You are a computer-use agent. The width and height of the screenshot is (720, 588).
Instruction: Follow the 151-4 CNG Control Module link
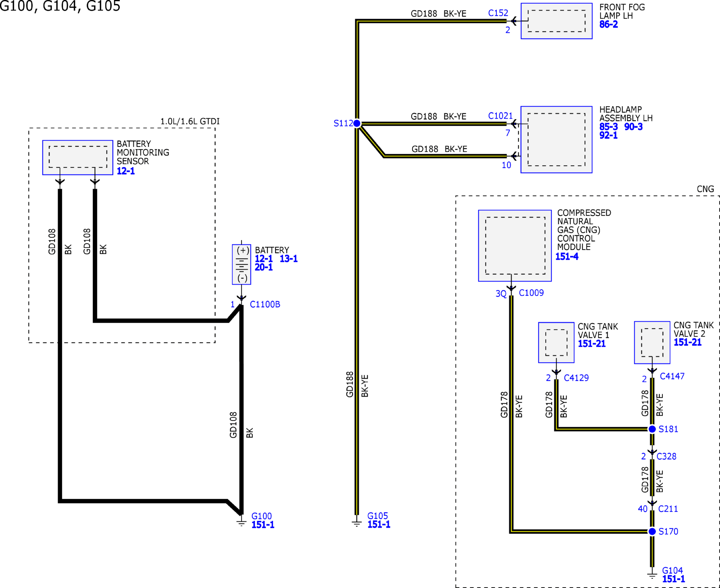coord(567,256)
